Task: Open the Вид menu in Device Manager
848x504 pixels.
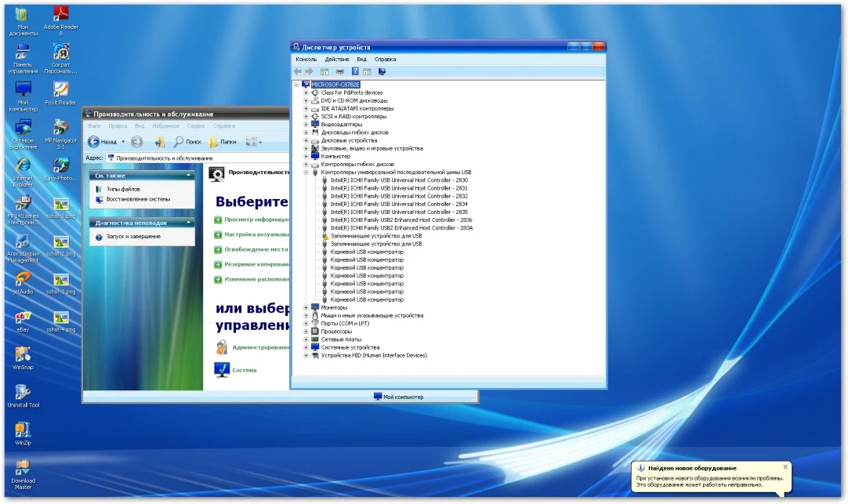Action: pyautogui.click(x=362, y=60)
